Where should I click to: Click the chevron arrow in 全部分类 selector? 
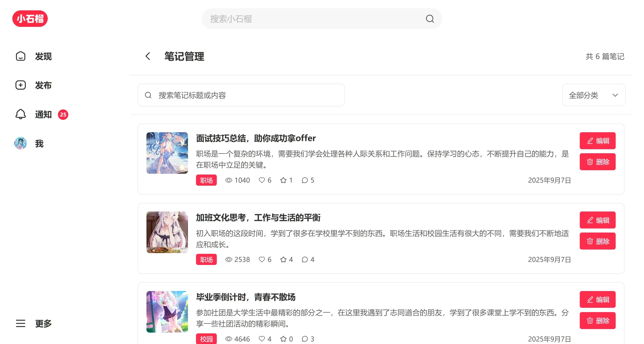(x=615, y=95)
